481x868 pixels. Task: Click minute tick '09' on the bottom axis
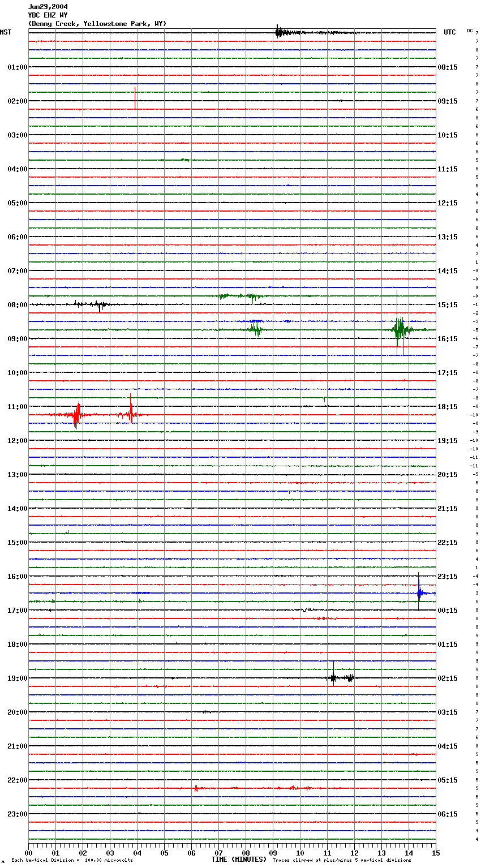(x=273, y=853)
